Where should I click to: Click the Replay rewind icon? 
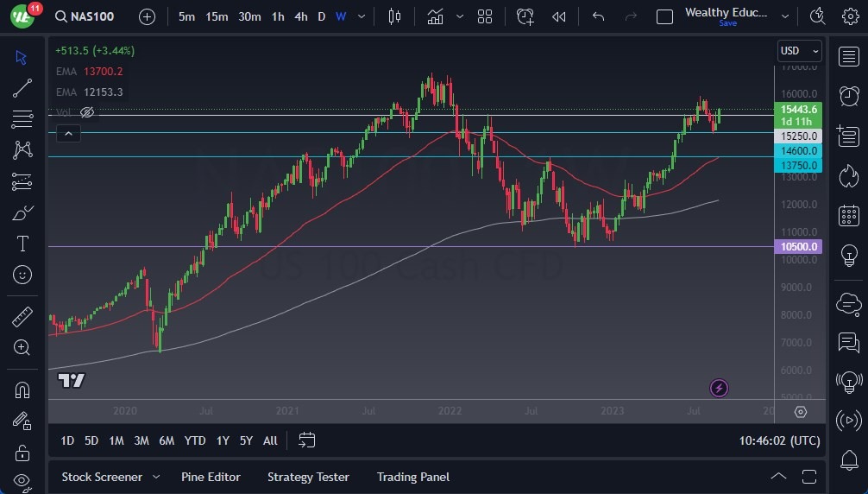(559, 16)
